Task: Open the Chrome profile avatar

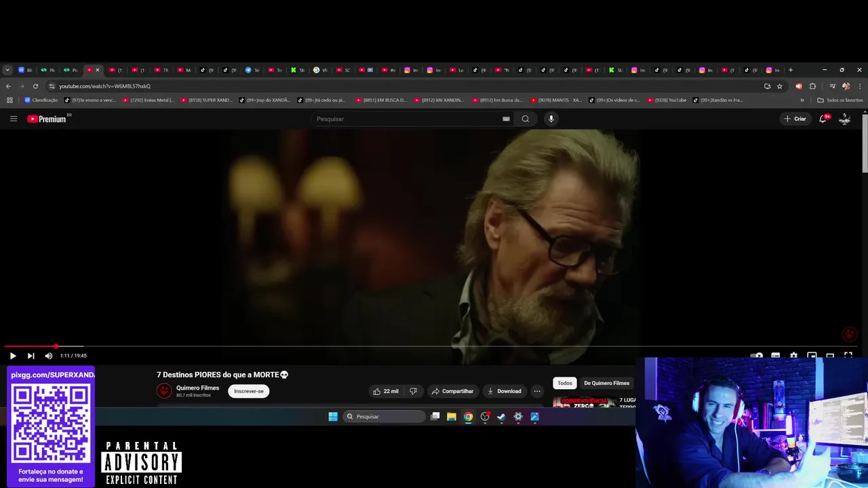Action: 846,86
